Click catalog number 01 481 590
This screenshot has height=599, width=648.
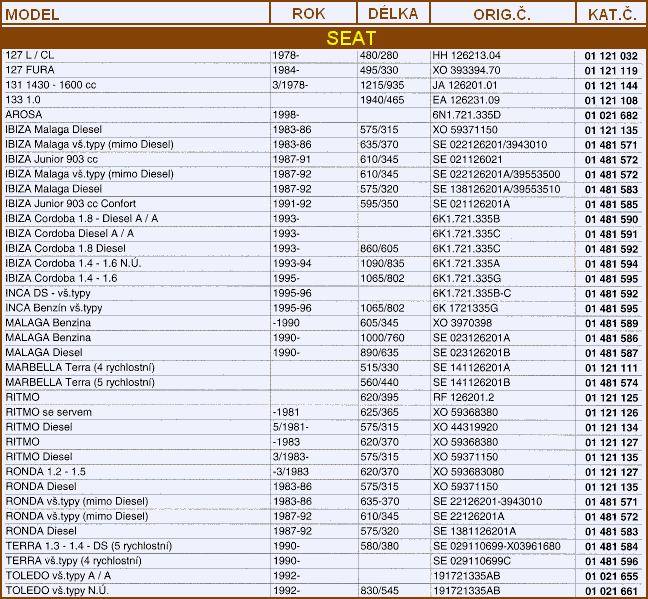[x=611, y=220]
